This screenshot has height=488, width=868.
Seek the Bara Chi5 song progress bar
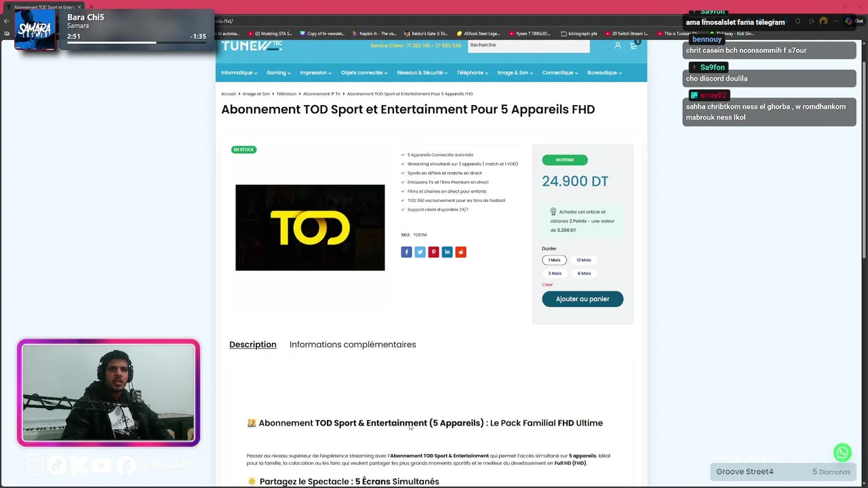pyautogui.click(x=137, y=43)
